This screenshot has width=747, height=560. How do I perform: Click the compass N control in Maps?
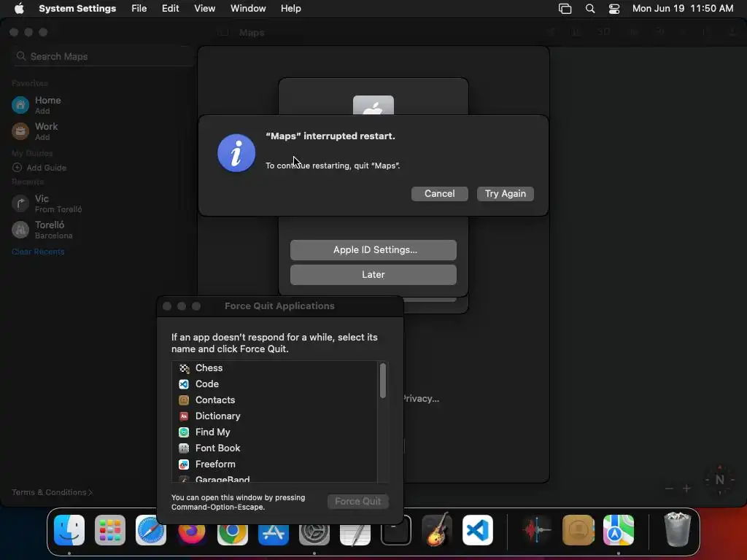[719, 480]
